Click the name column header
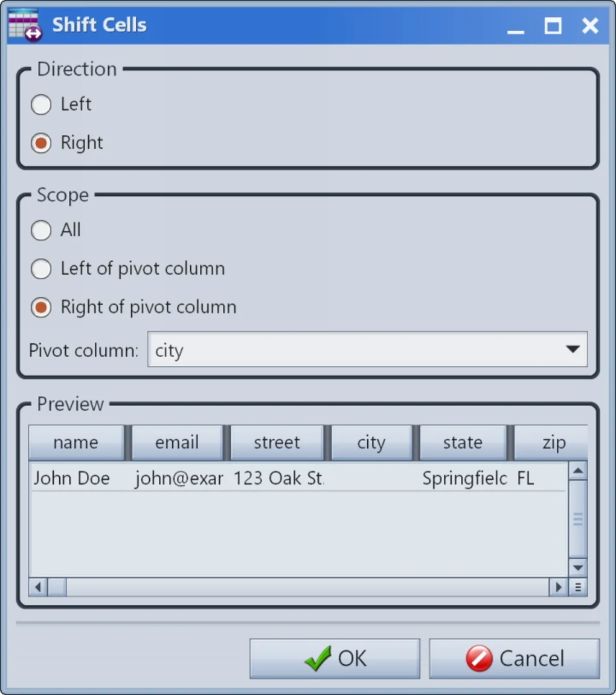616x695 pixels. point(76,443)
